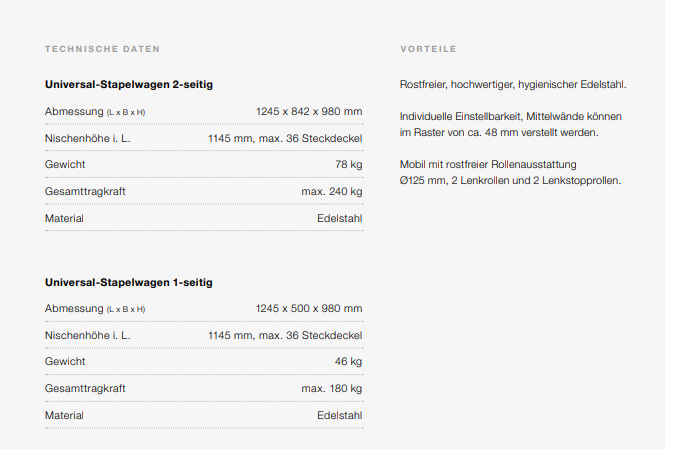Click the Nischenhöhe i. L. label in the 1-seitig table
The height and width of the screenshot is (449, 678).
(88, 335)
